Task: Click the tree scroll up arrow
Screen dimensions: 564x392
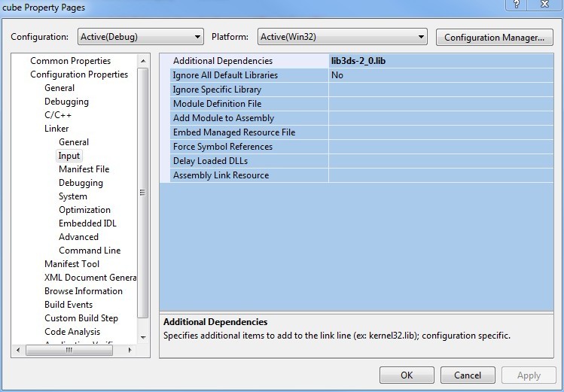Action: [143, 61]
